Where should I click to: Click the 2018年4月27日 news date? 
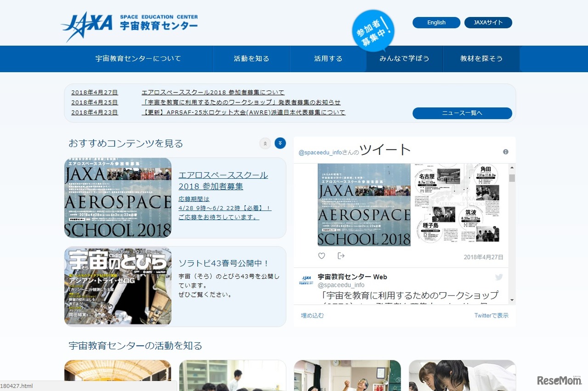pyautogui.click(x=95, y=92)
